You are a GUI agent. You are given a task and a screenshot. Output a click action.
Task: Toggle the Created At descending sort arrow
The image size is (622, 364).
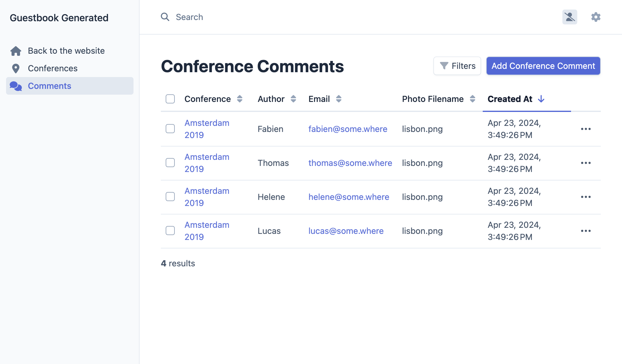tap(541, 99)
